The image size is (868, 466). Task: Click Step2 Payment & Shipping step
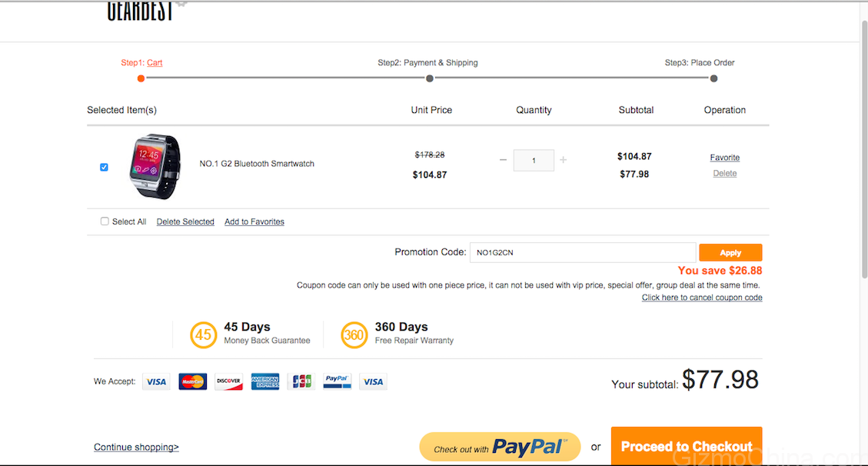[x=428, y=63]
